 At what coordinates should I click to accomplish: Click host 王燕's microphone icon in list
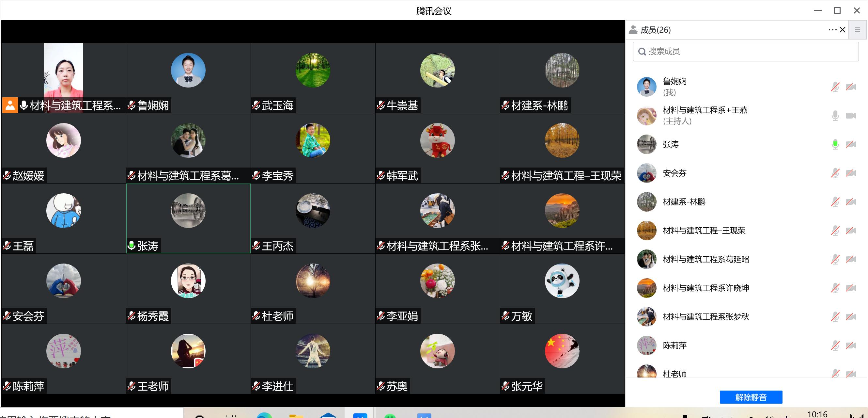point(835,116)
